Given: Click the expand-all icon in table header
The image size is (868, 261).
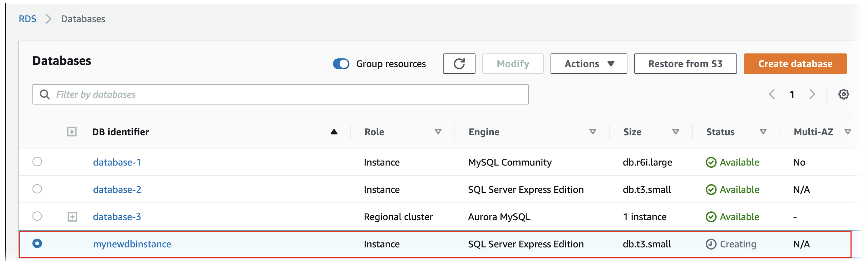Looking at the screenshot, I should coord(72,132).
